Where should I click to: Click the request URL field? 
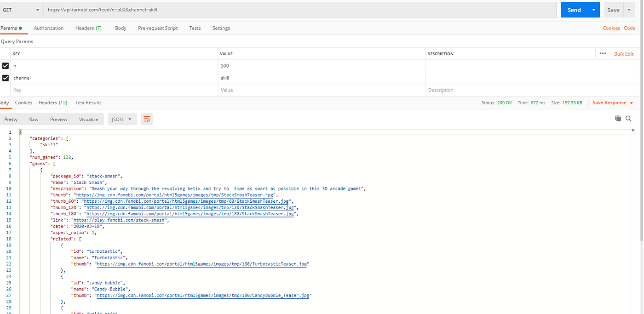click(300, 10)
